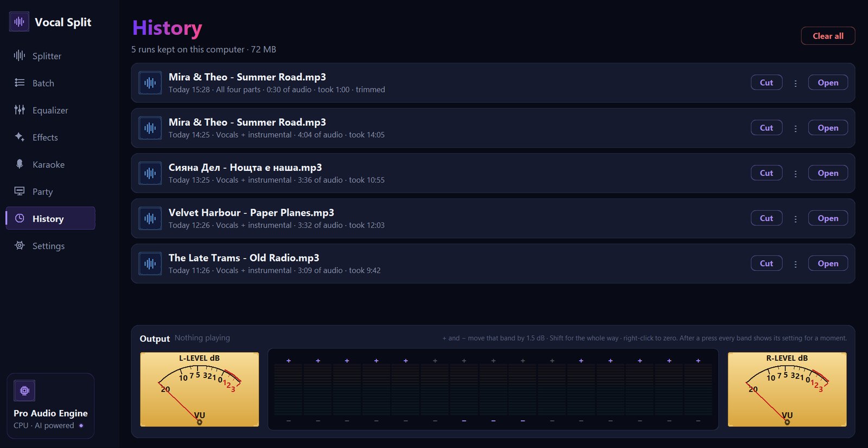Click waveform icon of Paper Planes run
This screenshot has width=868, height=448.
pyautogui.click(x=150, y=219)
